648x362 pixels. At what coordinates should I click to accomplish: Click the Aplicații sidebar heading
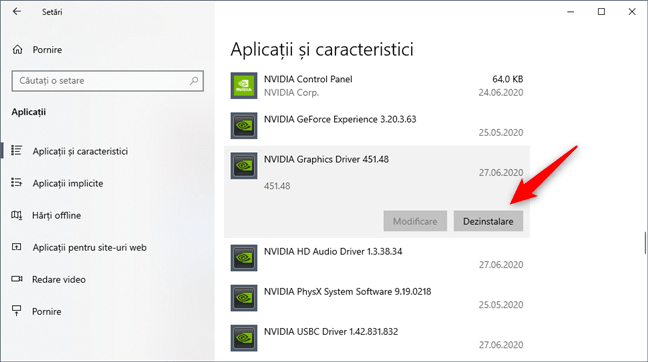coord(29,112)
